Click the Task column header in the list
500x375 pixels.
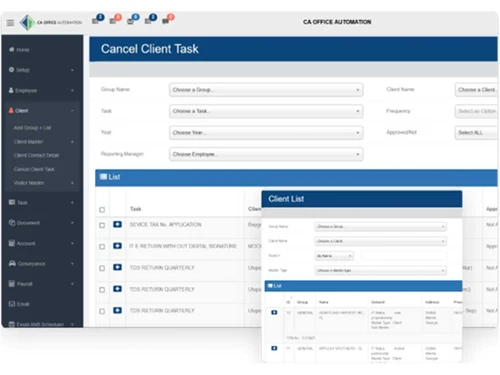point(135,209)
